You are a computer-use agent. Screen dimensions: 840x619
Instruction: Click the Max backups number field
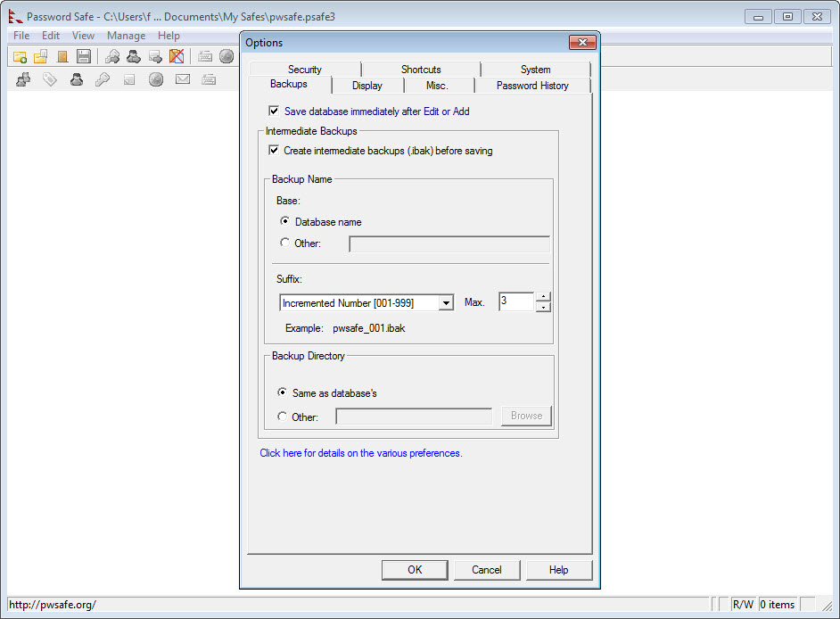tap(516, 301)
